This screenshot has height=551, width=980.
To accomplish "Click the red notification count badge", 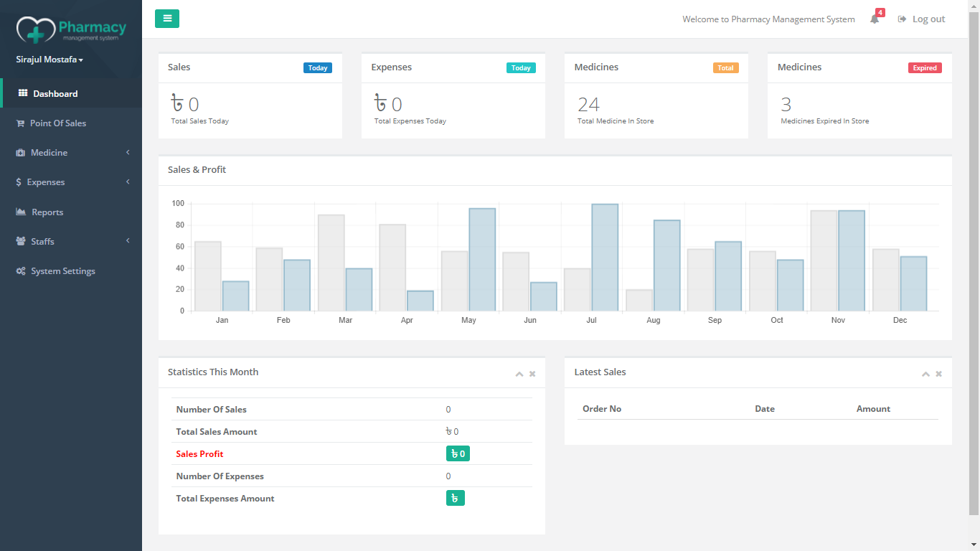I will coord(880,13).
